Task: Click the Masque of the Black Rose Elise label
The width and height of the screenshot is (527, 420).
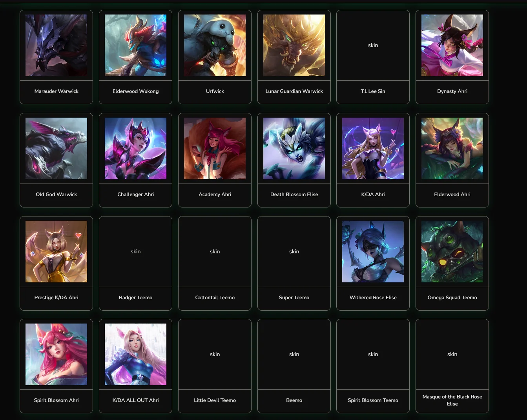Action: [x=452, y=400]
